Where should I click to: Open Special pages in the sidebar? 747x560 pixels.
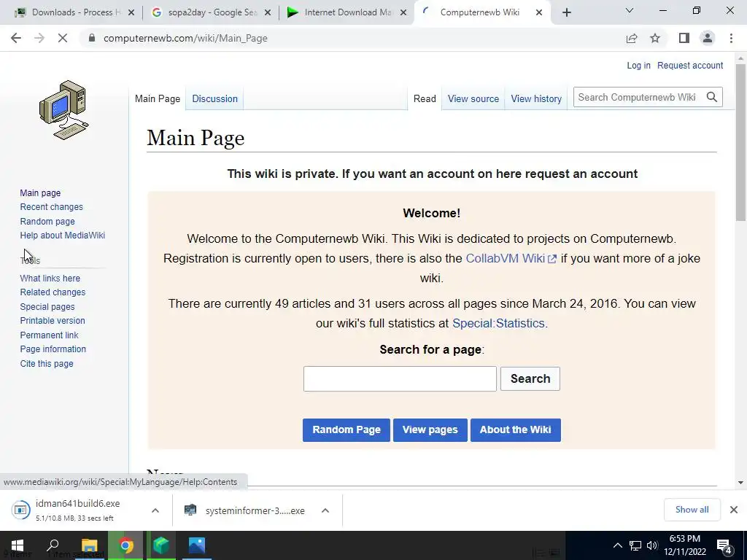(x=47, y=307)
